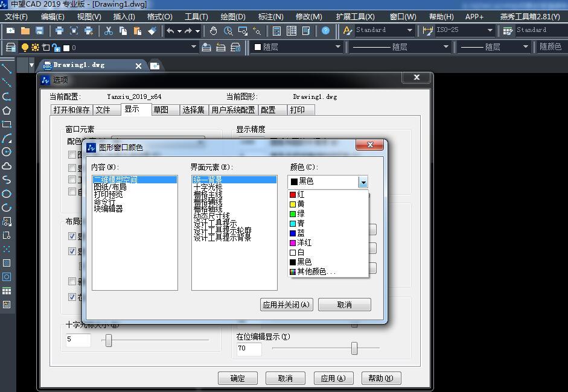Open the Layer Properties Manager icon
The image size is (568, 392).
click(10, 48)
